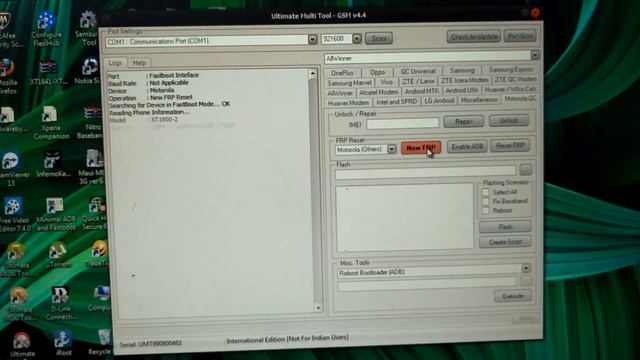This screenshot has width=640, height=360.
Task: Open Nitro Baseband desktop icon
Action: coord(91,122)
